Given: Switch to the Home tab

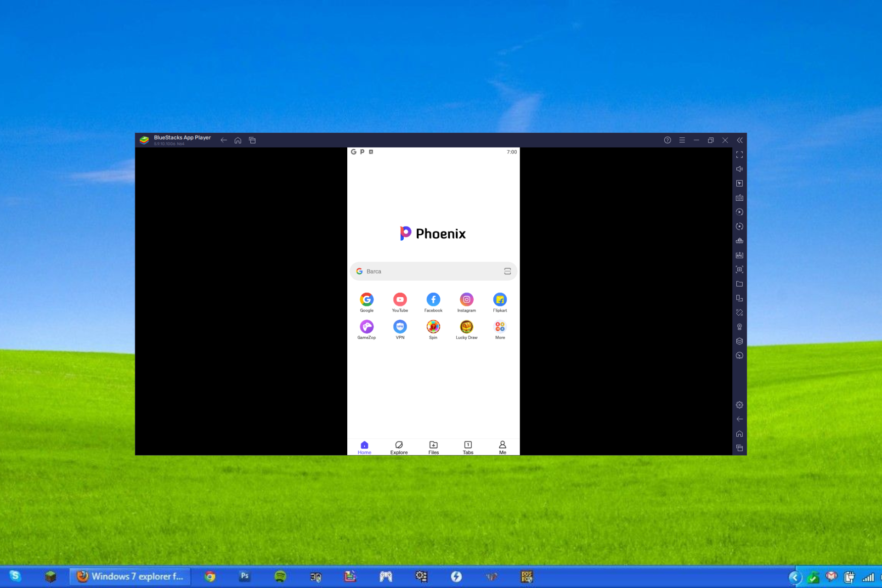Looking at the screenshot, I should [364, 447].
